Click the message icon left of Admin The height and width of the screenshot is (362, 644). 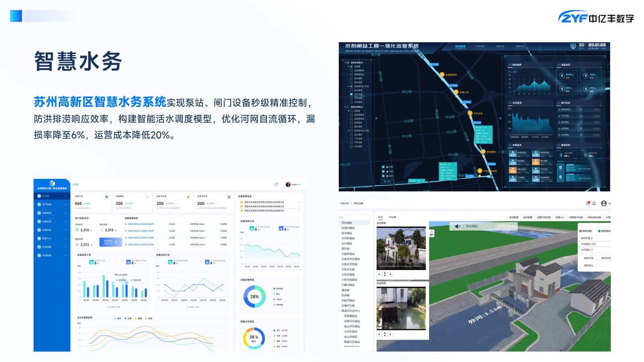(x=276, y=185)
